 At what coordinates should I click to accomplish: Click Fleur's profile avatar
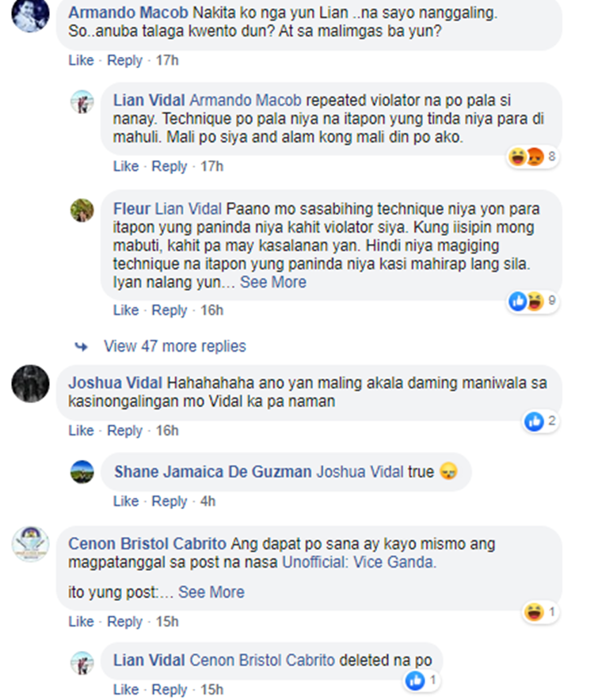82,211
